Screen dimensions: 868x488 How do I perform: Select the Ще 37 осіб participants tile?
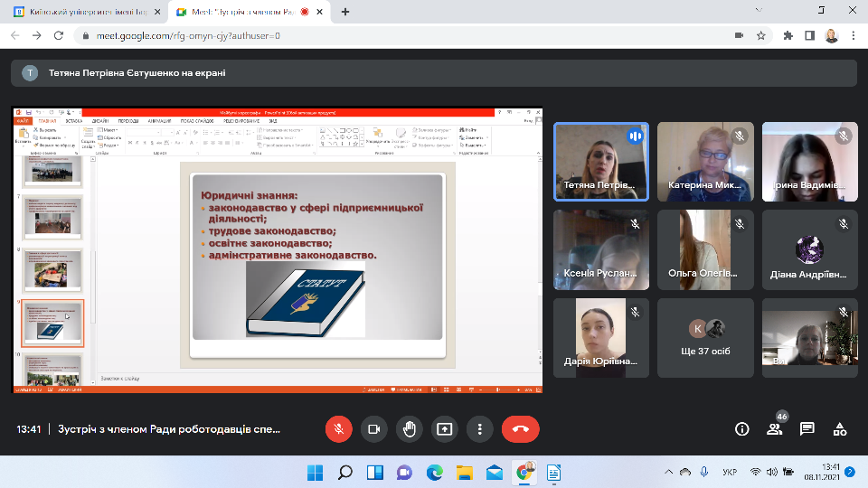(706, 338)
